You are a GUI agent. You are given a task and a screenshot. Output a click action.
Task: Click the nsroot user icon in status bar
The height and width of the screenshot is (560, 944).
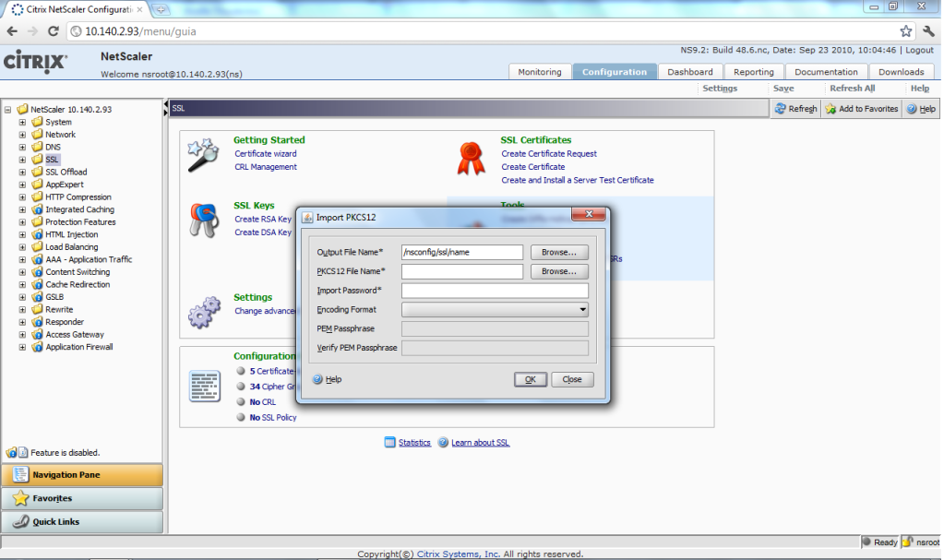point(908,542)
